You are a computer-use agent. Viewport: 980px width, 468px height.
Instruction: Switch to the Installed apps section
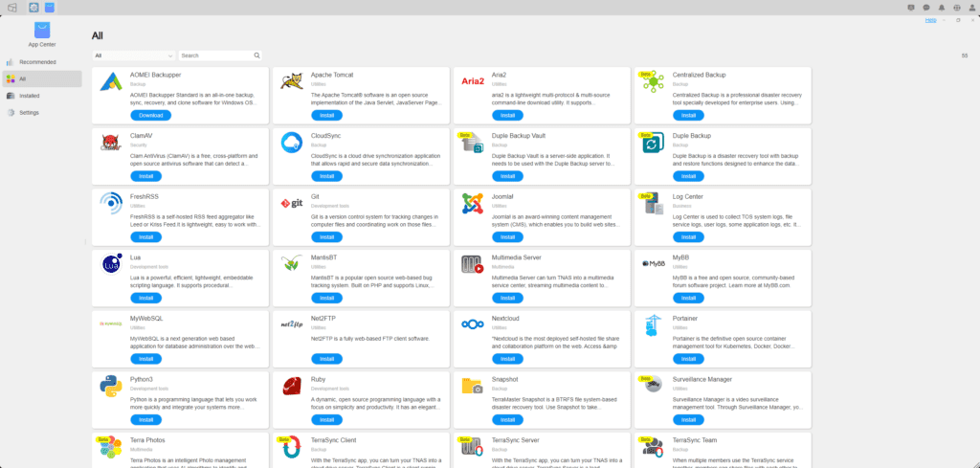[29, 96]
